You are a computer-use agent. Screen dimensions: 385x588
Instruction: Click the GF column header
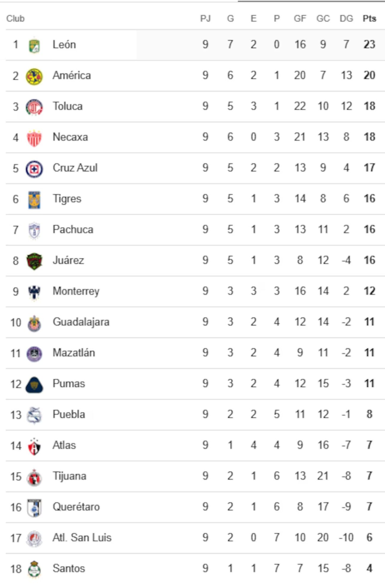[300, 19]
